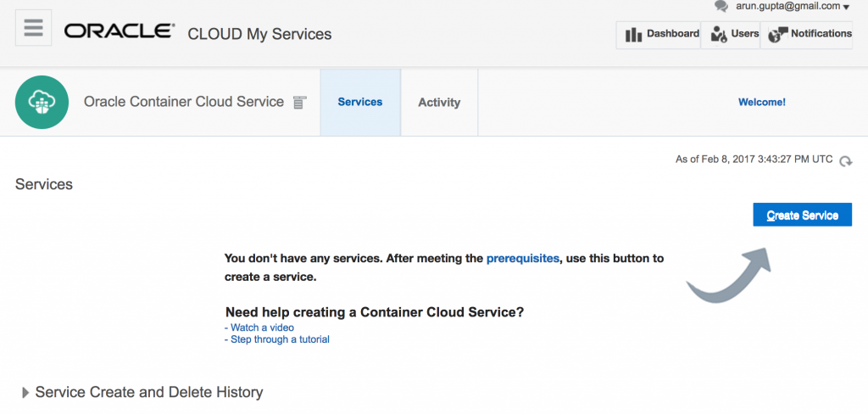Click the Services section heading
This screenshot has height=414, width=868.
coord(44,184)
